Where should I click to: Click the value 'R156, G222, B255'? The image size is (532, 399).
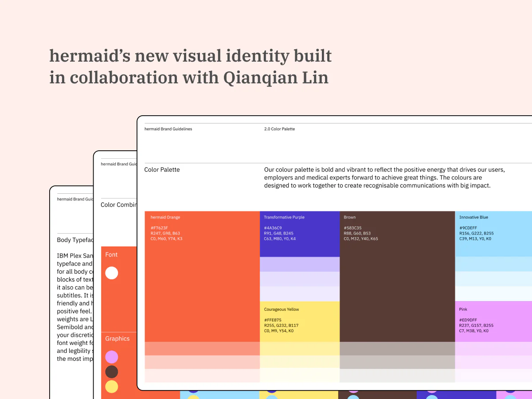click(x=477, y=233)
